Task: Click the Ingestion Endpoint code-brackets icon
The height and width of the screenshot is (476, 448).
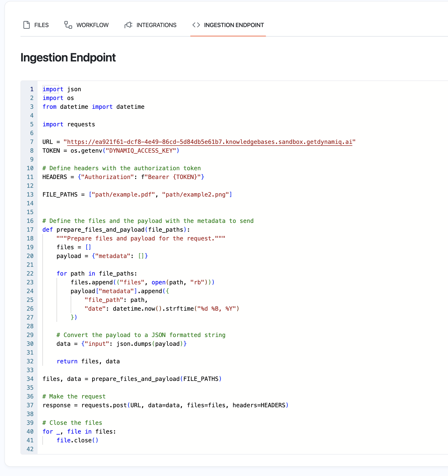Action: coord(196,25)
